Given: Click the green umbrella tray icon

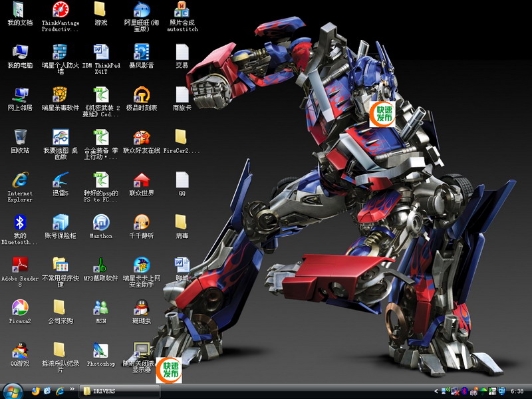Looking at the screenshot, I should click(483, 391).
